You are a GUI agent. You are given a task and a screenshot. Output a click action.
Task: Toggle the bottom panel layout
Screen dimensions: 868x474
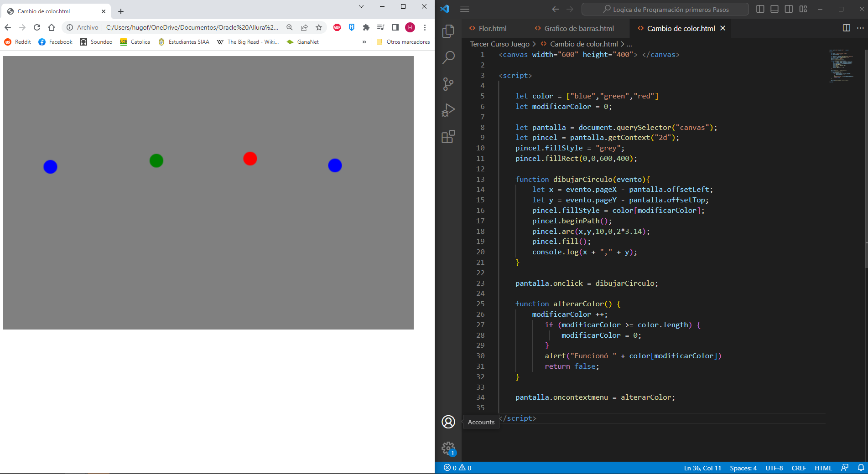click(774, 9)
